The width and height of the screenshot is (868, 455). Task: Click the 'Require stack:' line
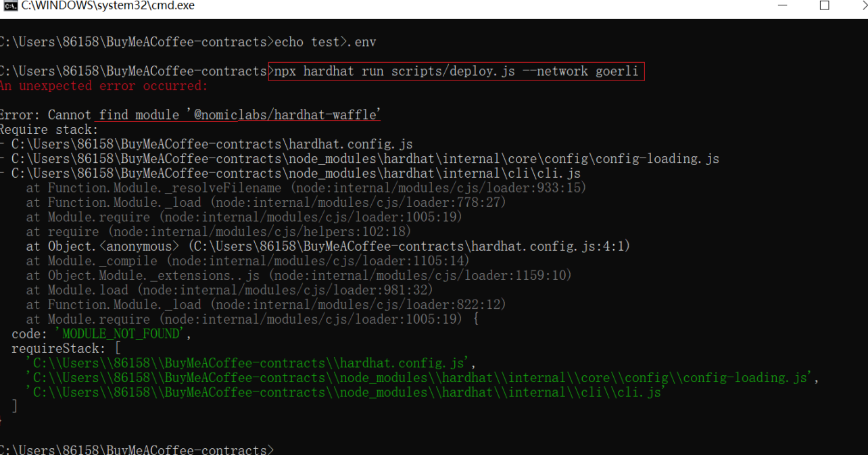49,130
